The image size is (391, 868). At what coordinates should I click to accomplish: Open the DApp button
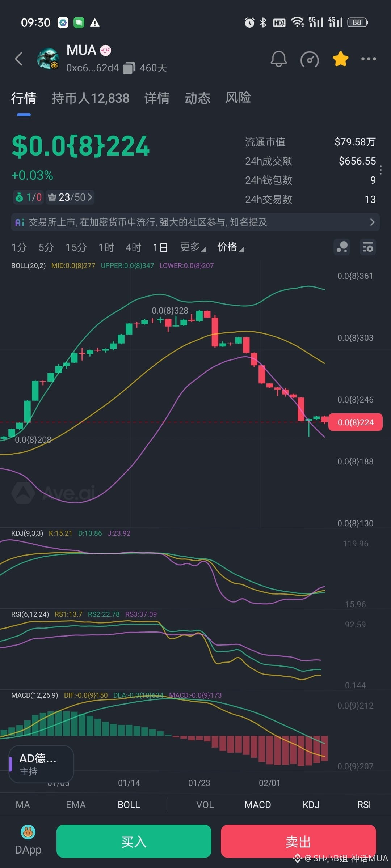tap(28, 841)
